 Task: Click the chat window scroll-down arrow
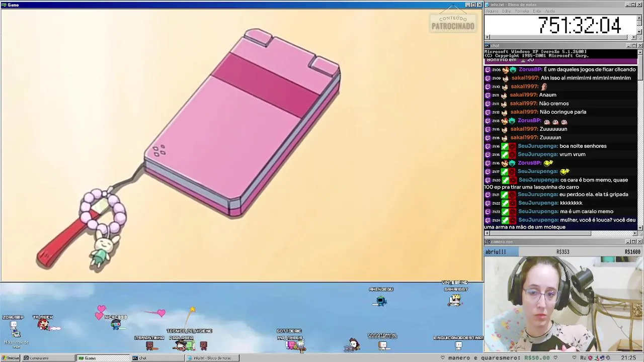click(x=640, y=228)
